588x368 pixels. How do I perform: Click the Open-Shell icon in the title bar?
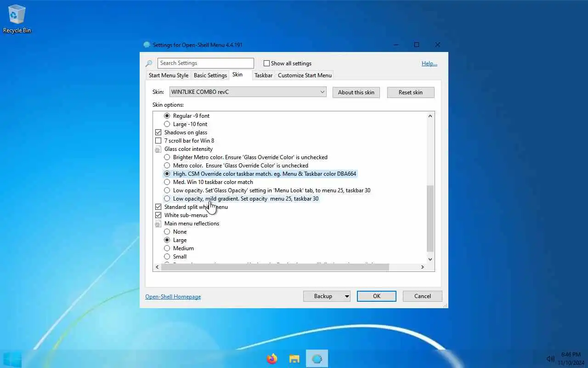(x=147, y=45)
